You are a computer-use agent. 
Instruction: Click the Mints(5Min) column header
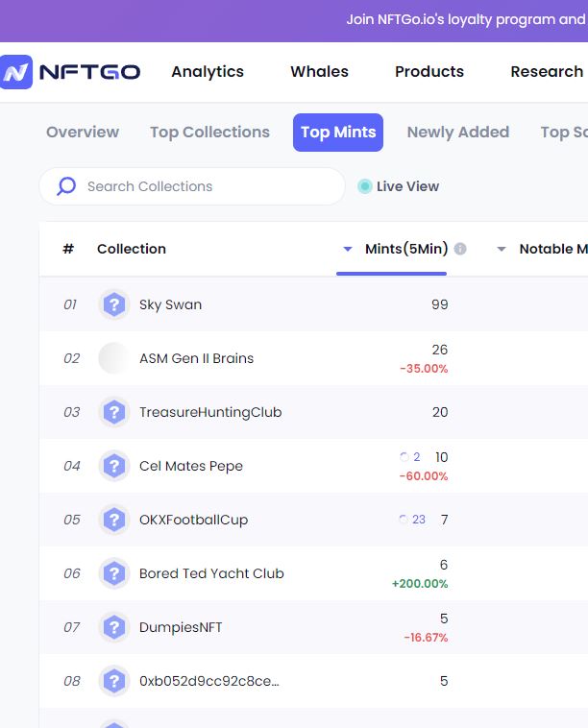pyautogui.click(x=406, y=249)
